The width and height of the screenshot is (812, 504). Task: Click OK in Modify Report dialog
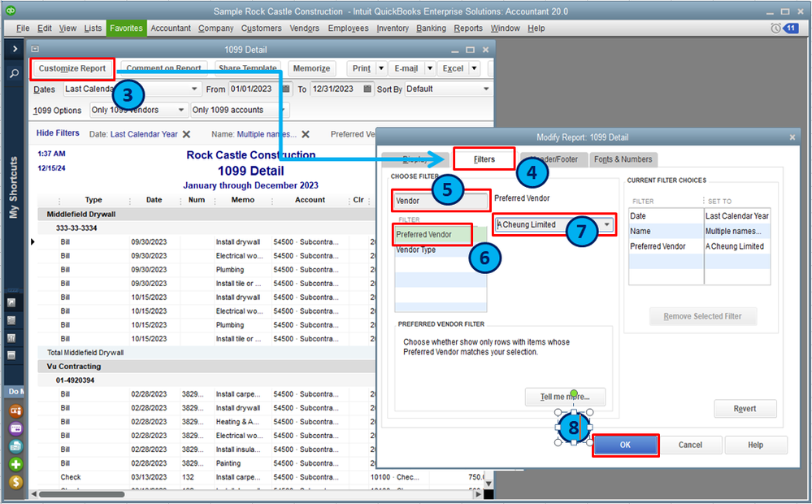(x=625, y=445)
